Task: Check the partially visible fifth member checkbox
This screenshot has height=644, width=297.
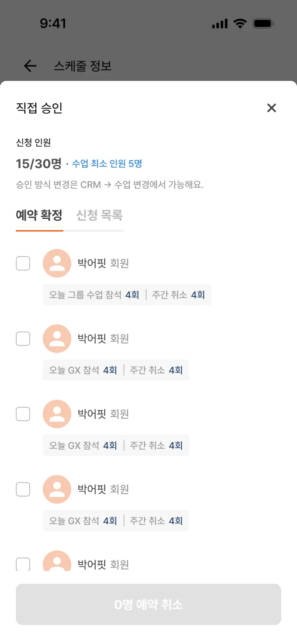Action: tap(23, 564)
